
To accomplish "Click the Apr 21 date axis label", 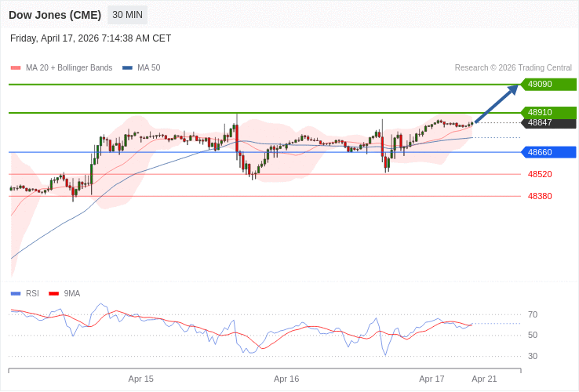I will 485,379.
